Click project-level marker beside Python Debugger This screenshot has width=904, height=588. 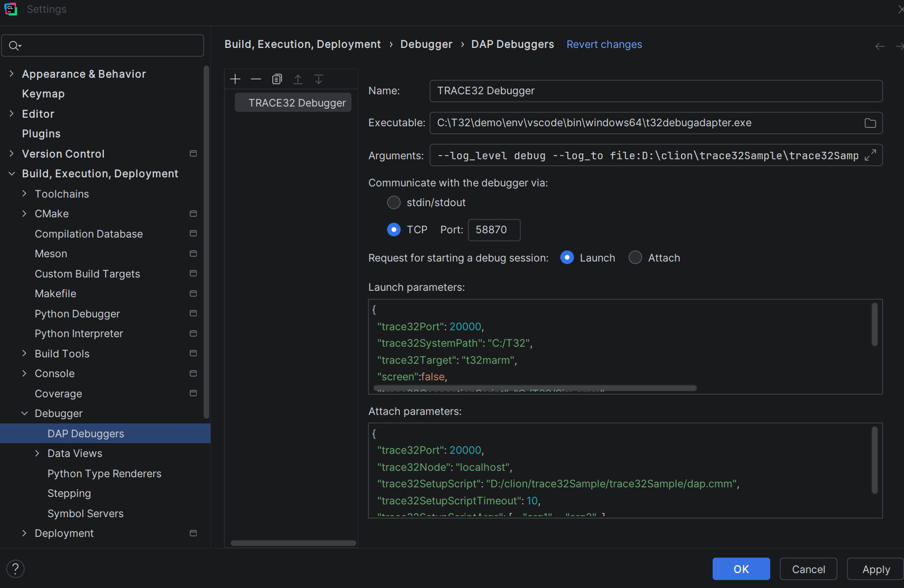[x=193, y=313]
